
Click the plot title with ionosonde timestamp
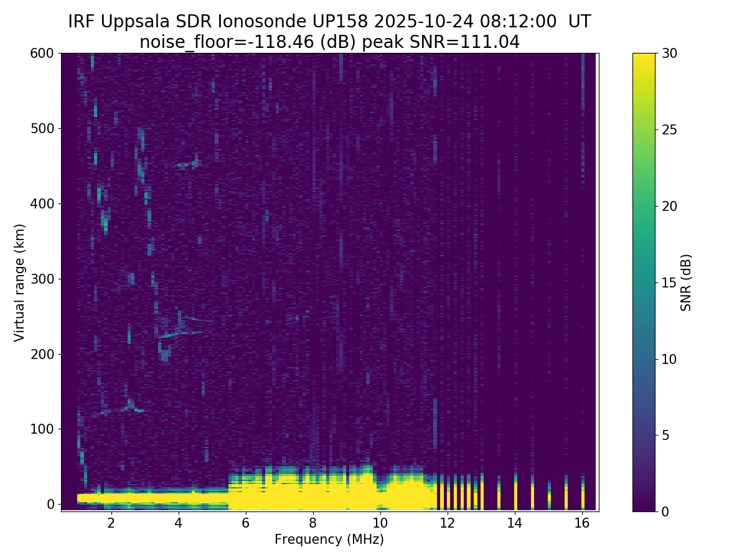[329, 22]
